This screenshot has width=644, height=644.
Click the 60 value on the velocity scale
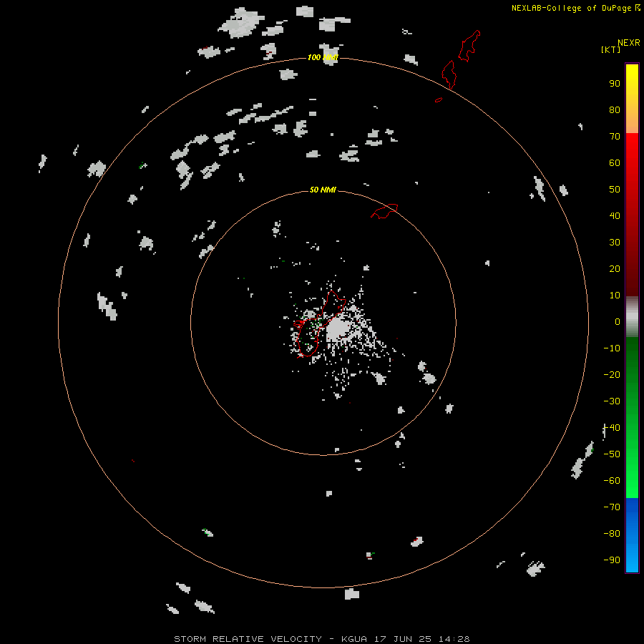click(615, 162)
